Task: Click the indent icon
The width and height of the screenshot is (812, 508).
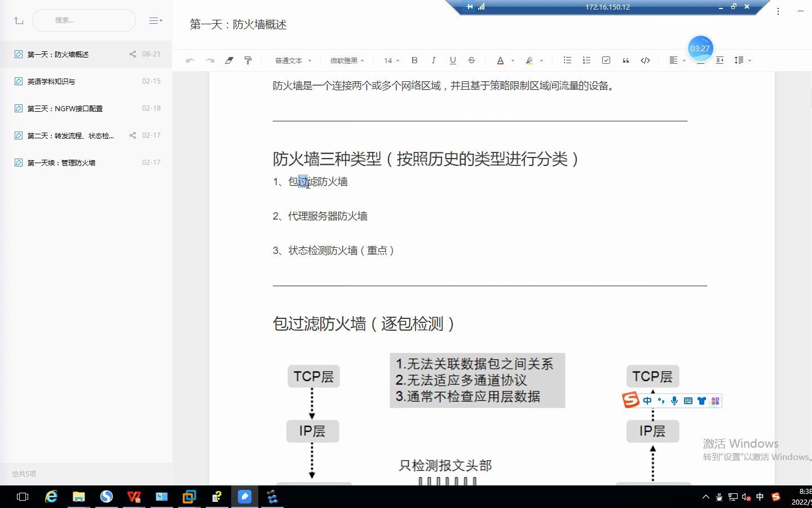Action: [x=720, y=60]
